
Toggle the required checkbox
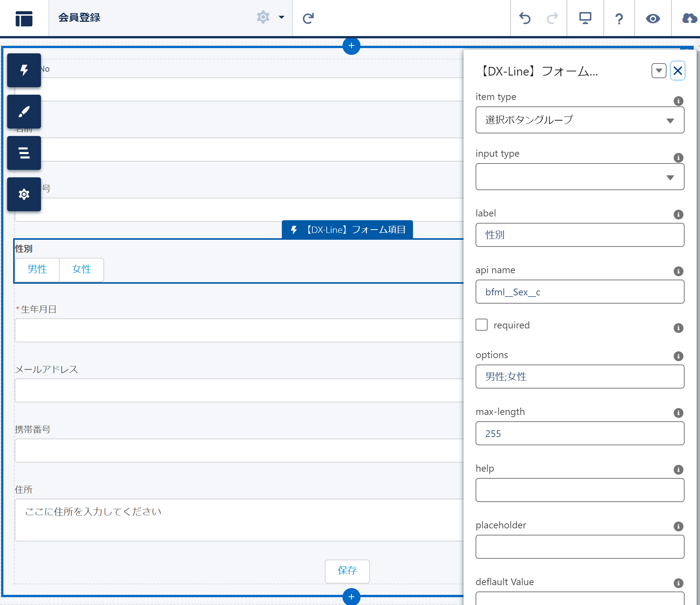[482, 325]
